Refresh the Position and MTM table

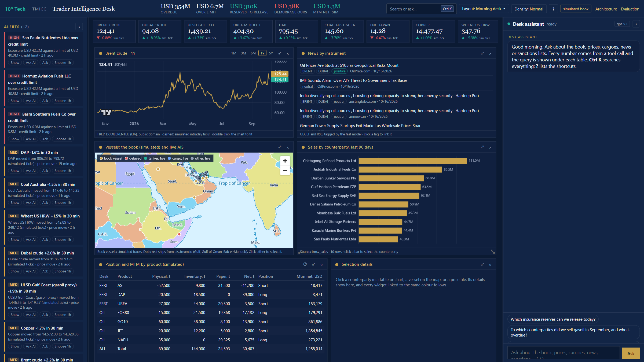pyautogui.click(x=305, y=264)
